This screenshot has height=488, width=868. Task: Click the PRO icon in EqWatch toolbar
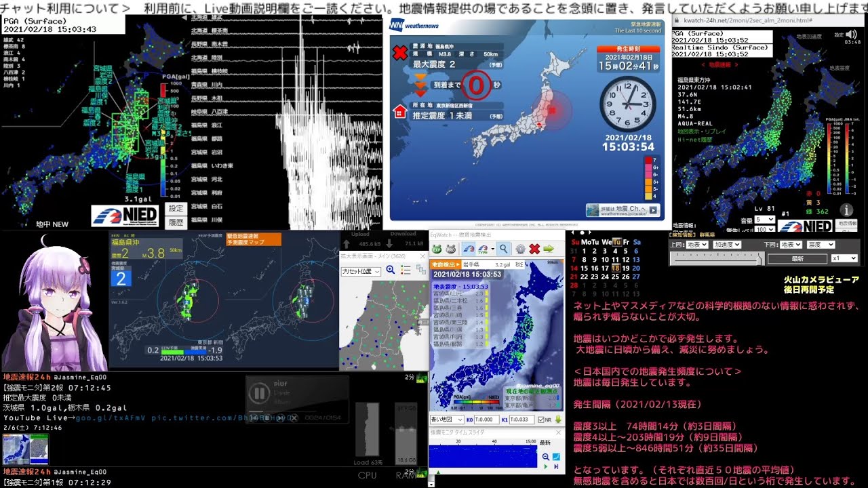coord(451,249)
